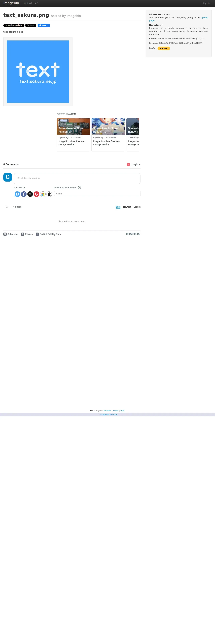This screenshot has height=644, width=215.
Task: Select the Bitcoin address text
Action: point(181,38)
